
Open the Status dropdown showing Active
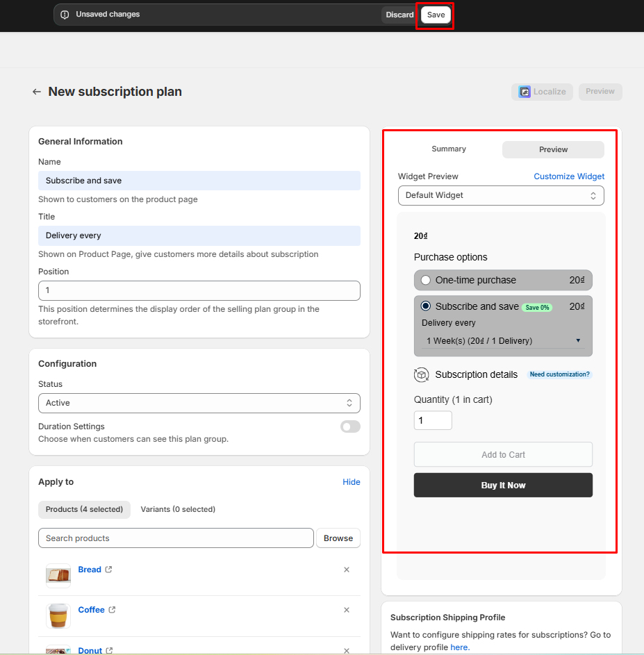[199, 403]
